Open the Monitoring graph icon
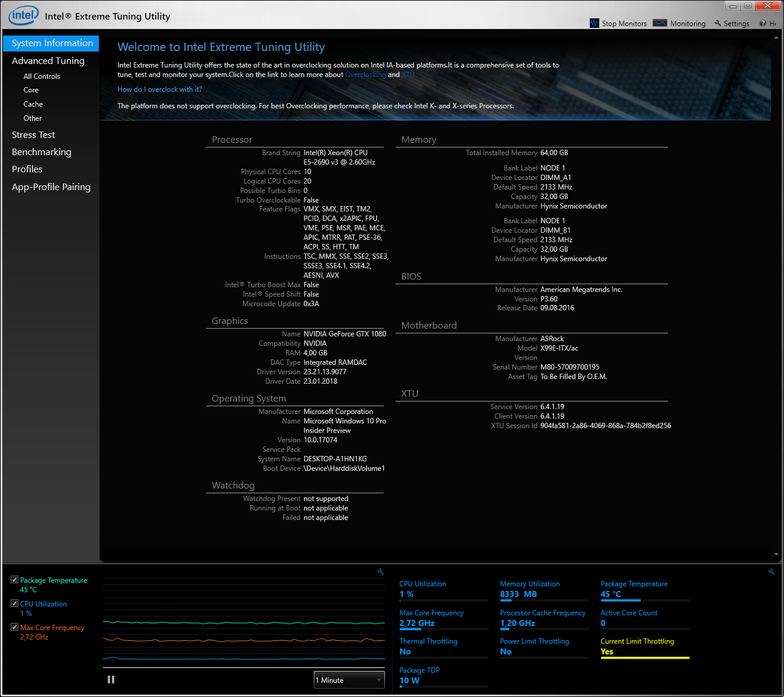 tap(660, 23)
